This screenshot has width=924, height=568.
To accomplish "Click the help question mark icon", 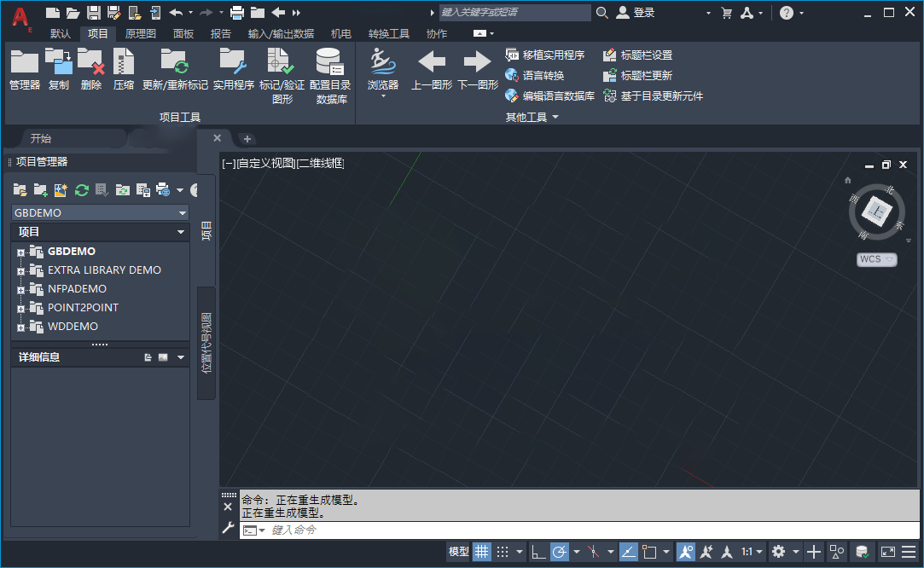I will pyautogui.click(x=786, y=13).
